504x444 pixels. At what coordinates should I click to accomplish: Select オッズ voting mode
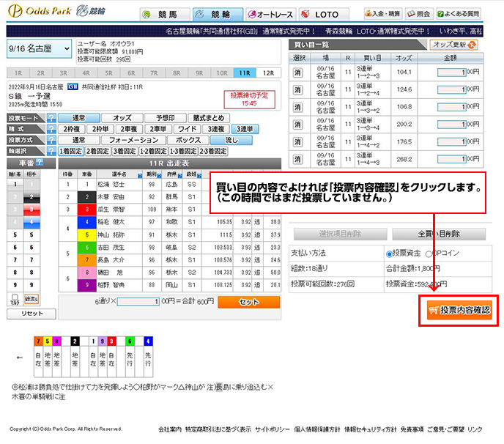click(122, 118)
